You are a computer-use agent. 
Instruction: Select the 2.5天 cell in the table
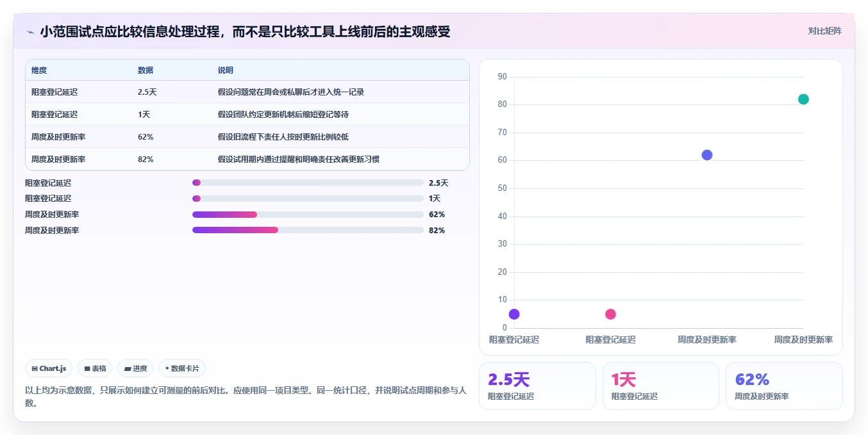click(x=147, y=92)
